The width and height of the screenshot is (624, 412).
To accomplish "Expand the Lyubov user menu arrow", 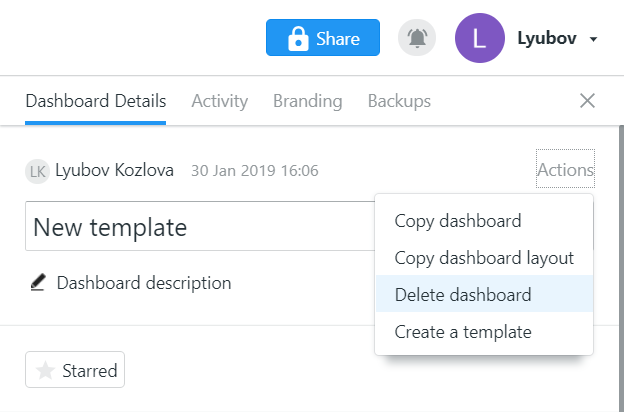I will (593, 39).
